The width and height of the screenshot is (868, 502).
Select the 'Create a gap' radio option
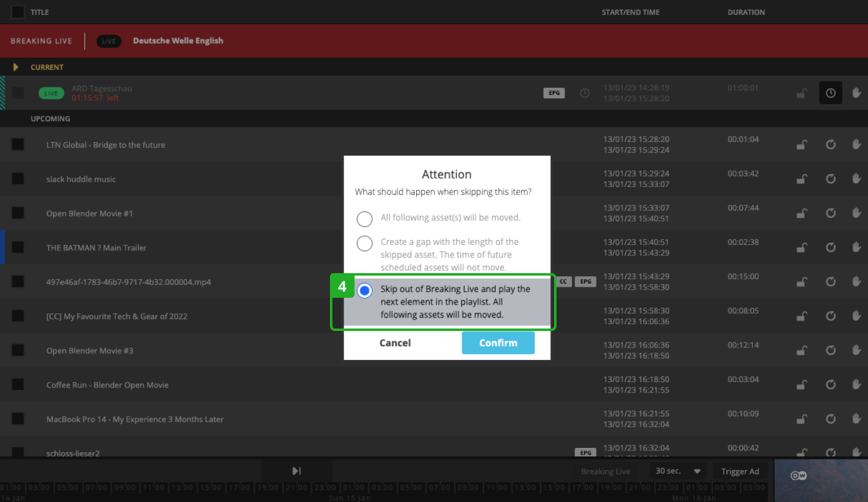364,244
